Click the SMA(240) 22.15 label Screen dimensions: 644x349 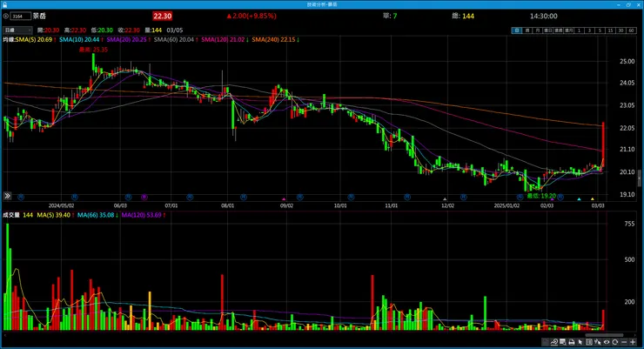pyautogui.click(x=273, y=40)
